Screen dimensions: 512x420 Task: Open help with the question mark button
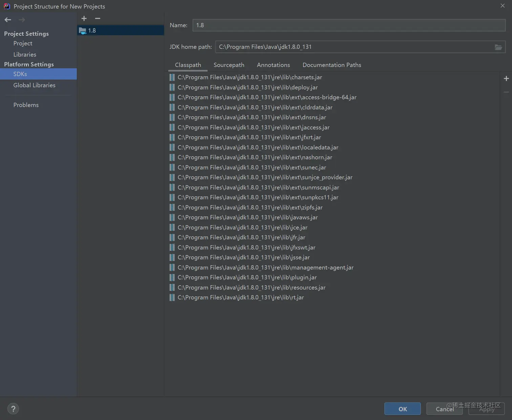(x=13, y=409)
